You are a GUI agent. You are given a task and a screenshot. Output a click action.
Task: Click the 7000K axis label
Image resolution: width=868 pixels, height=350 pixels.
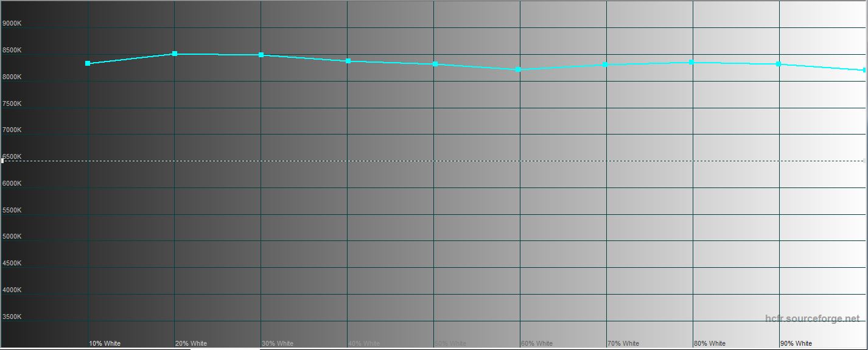pyautogui.click(x=12, y=130)
